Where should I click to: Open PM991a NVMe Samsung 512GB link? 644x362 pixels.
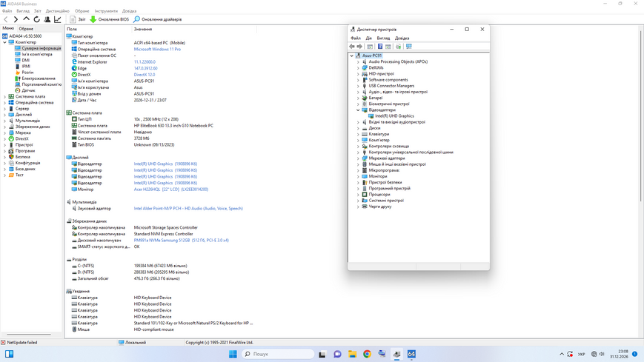tap(181, 240)
